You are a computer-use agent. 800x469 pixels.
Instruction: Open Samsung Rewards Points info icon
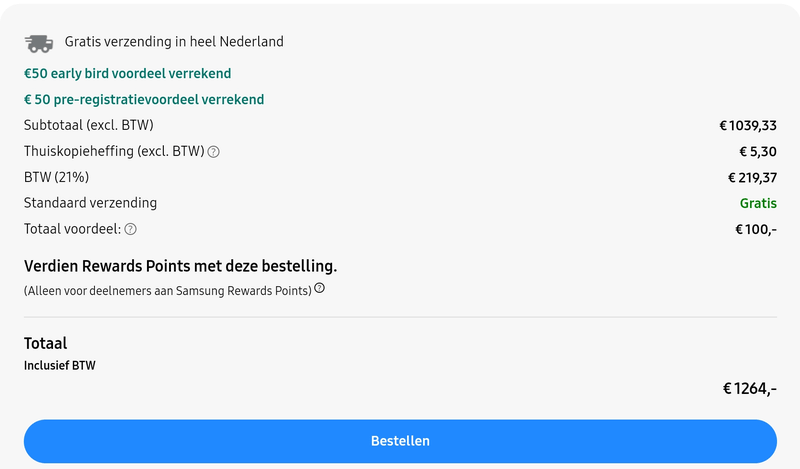click(320, 288)
